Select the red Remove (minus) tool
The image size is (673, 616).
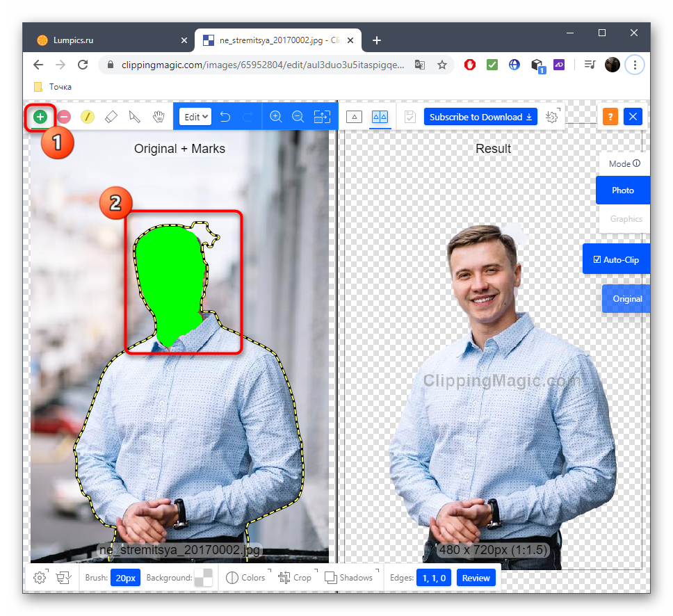point(64,117)
